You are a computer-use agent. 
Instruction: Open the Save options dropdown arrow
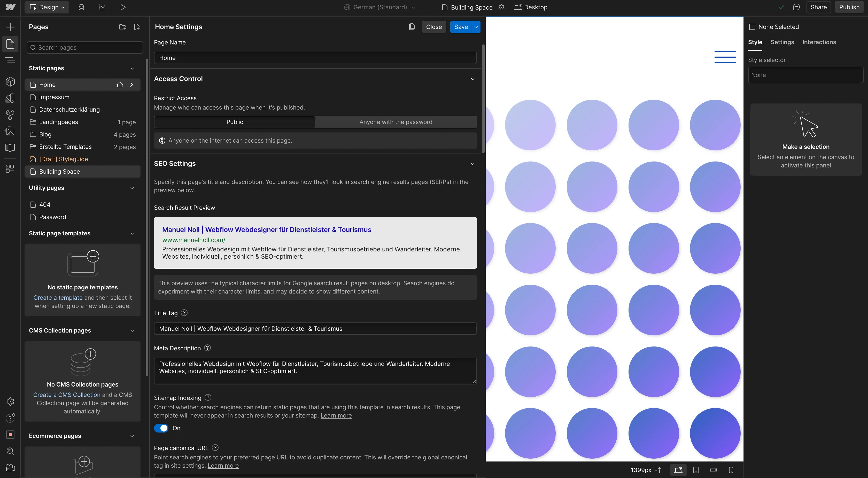click(476, 27)
